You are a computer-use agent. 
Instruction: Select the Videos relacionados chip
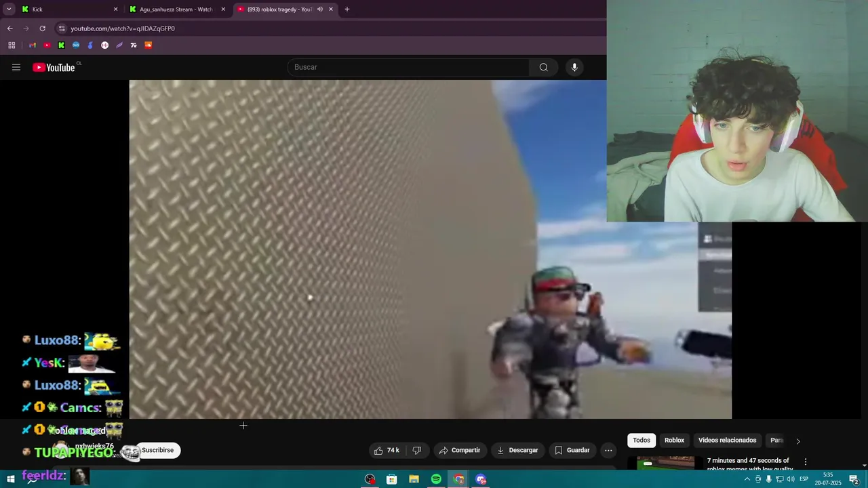coord(727,440)
